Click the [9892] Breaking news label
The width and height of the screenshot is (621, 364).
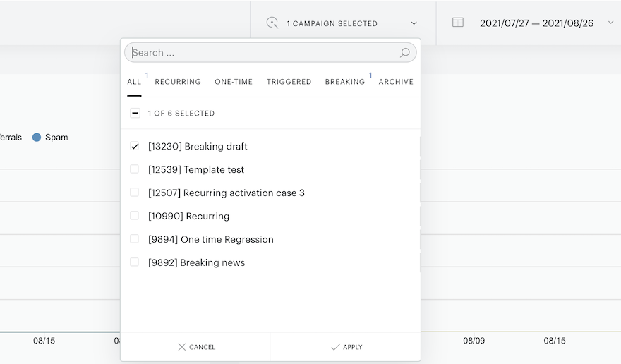(x=196, y=262)
